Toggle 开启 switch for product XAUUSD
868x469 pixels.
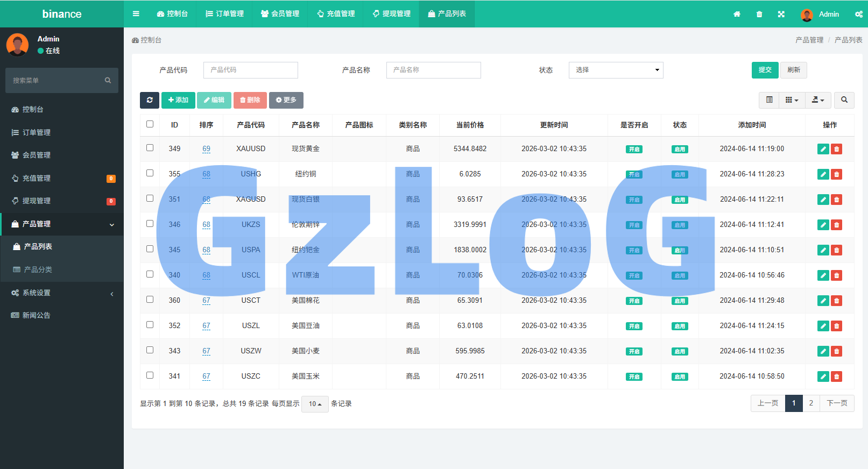[634, 149]
